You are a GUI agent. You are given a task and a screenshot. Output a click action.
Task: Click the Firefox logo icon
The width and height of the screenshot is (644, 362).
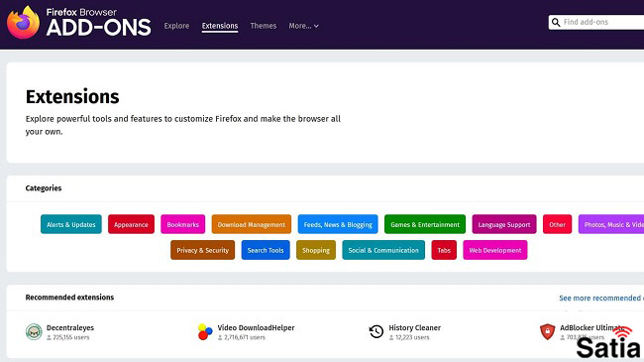point(23,22)
